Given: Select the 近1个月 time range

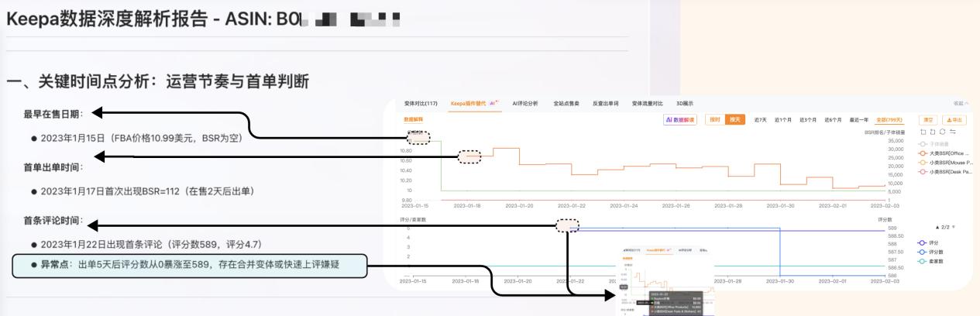Looking at the screenshot, I should (x=783, y=119).
